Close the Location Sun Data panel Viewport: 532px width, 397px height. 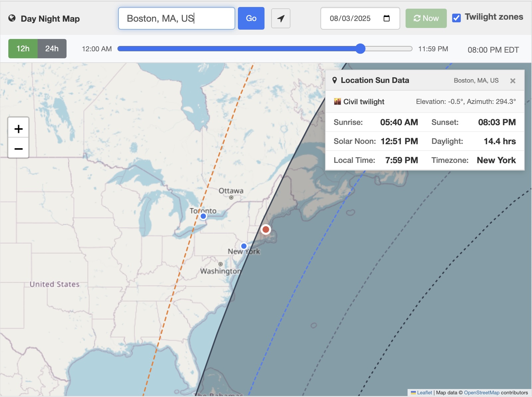pyautogui.click(x=512, y=81)
